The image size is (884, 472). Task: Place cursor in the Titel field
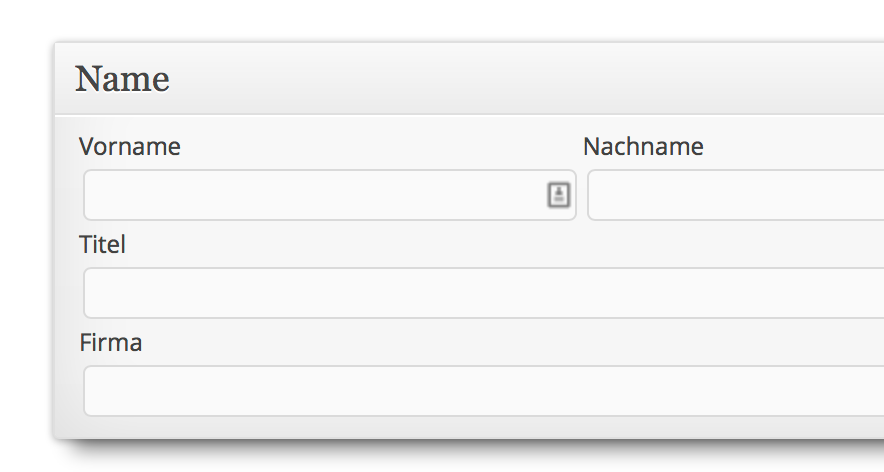(484, 293)
